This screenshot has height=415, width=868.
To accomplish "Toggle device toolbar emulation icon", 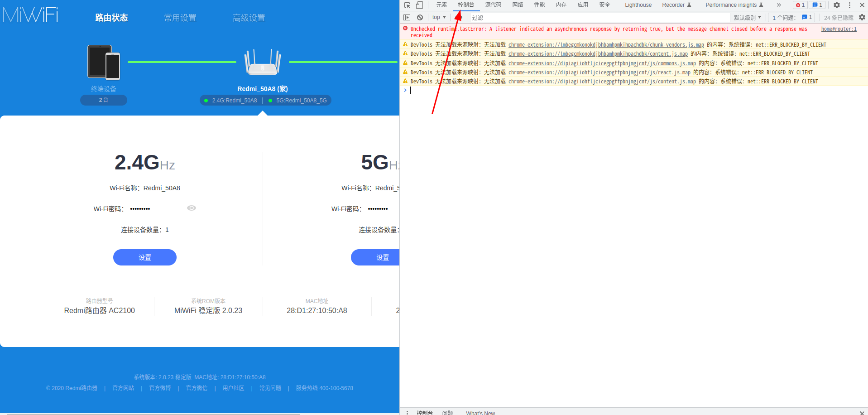I will point(419,5).
